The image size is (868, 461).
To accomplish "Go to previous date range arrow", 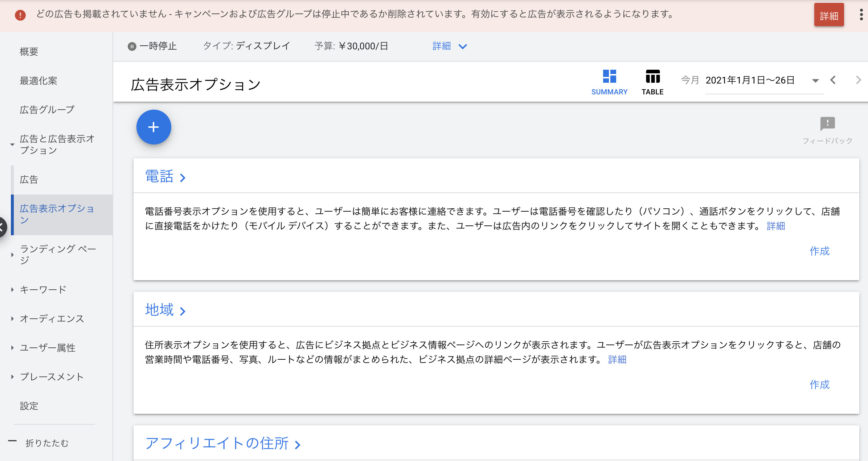I will coord(833,80).
